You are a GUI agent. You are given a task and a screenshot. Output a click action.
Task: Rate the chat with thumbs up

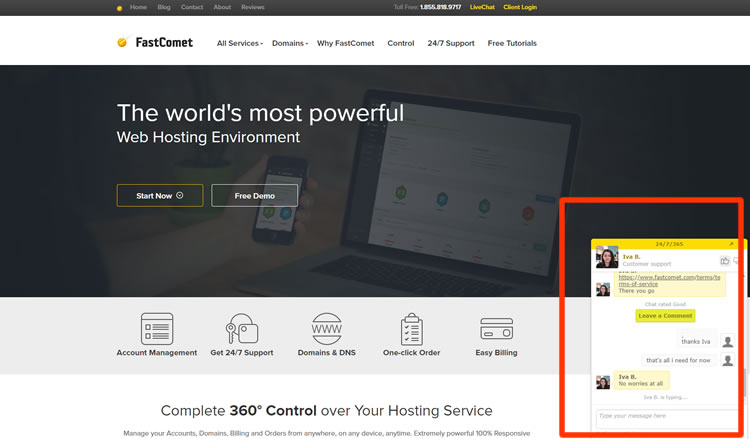725,261
